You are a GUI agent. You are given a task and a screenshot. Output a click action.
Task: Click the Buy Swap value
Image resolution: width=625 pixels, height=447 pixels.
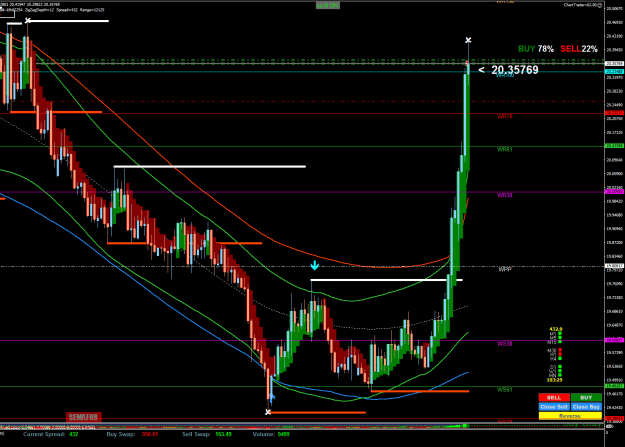149,434
